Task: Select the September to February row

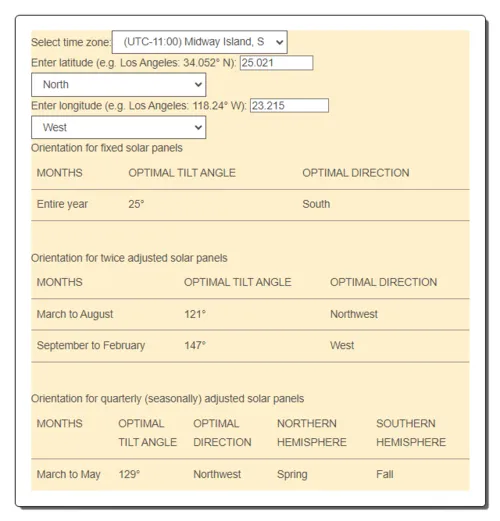Action: click(x=250, y=346)
